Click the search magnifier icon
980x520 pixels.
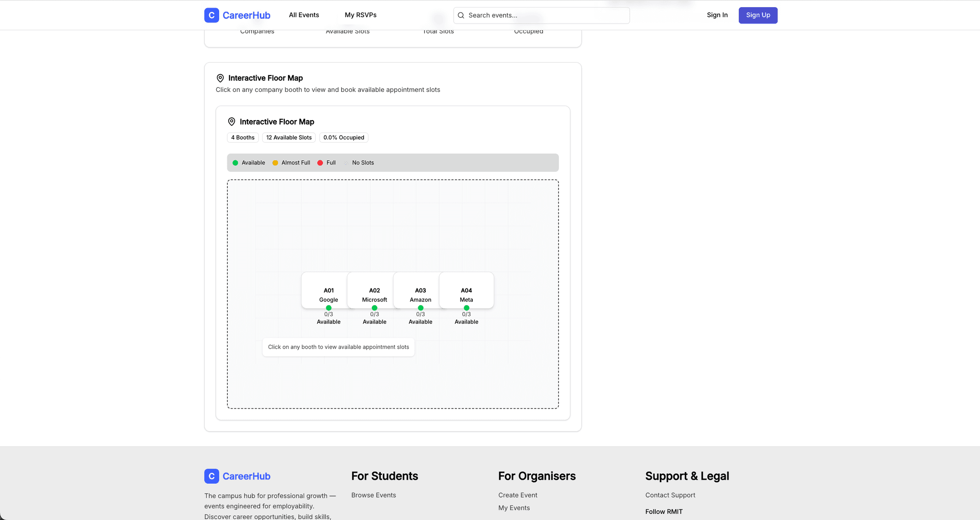click(x=461, y=15)
